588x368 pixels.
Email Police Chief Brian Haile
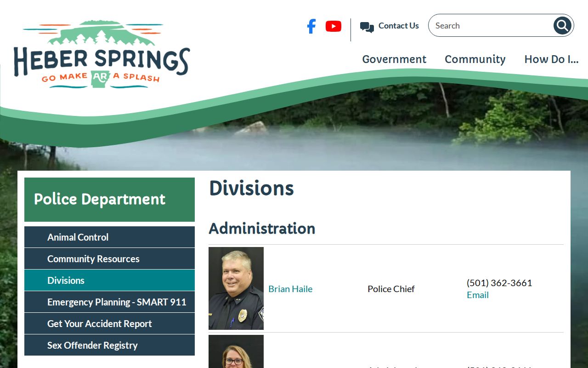tap(478, 295)
